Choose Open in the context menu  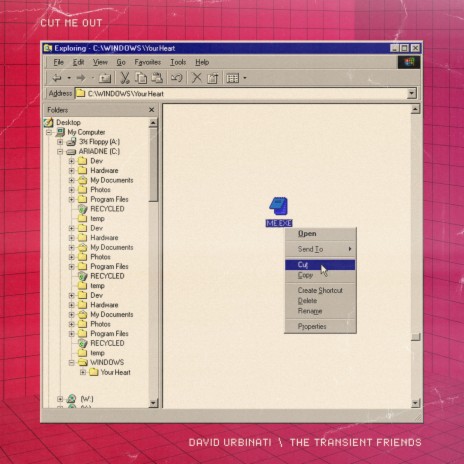coord(320,234)
